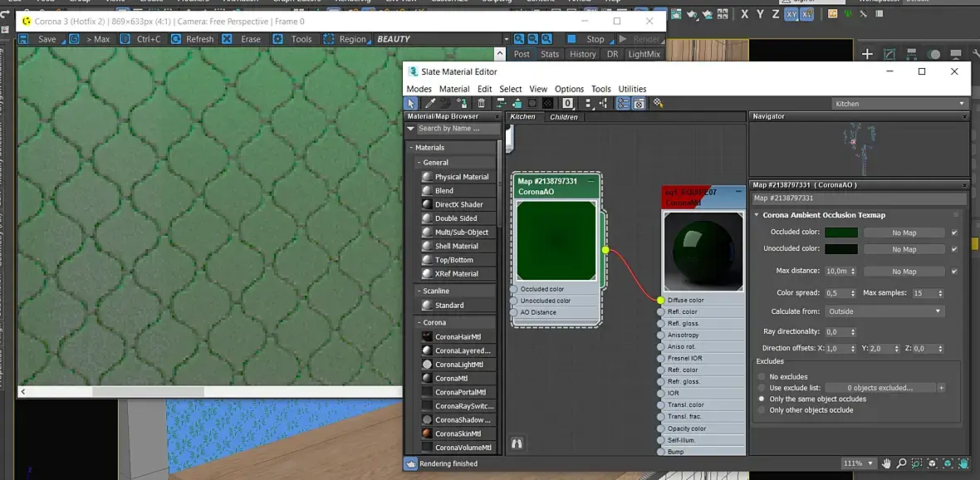Viewport: 980px width, 480px height.
Task: Click No Map button for Max distance
Action: [904, 272]
